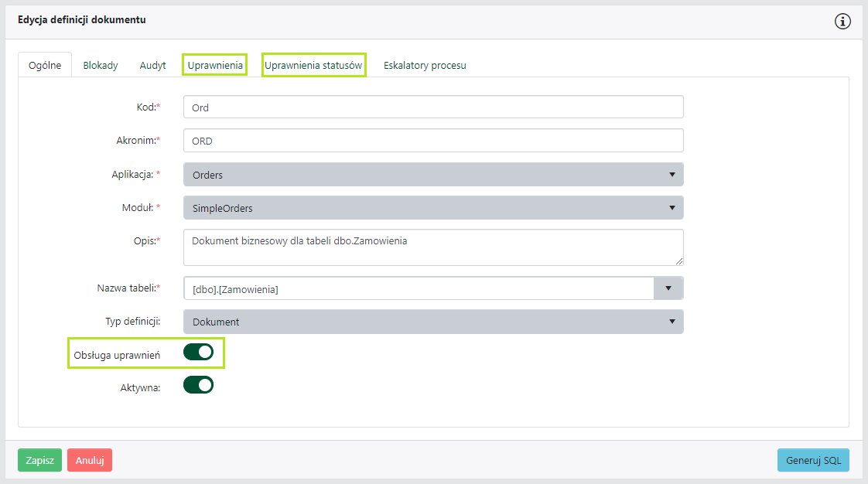
Task: Select the Ogólne tab
Action: click(x=45, y=66)
